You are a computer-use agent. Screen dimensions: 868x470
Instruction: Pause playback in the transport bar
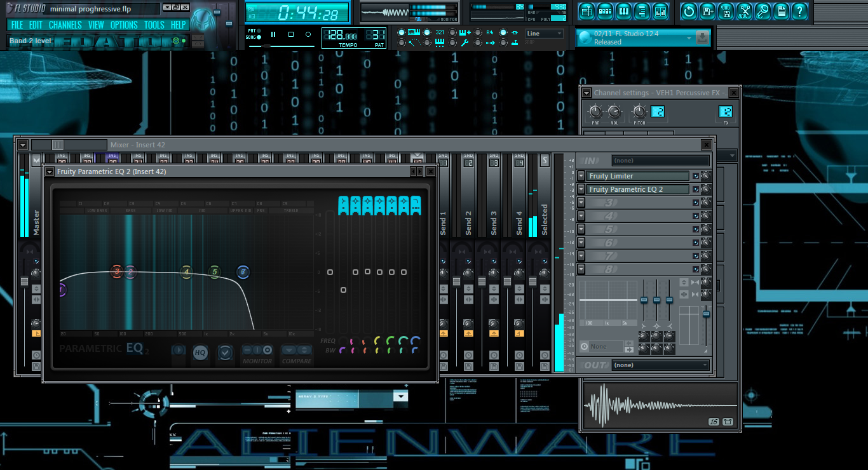click(273, 34)
